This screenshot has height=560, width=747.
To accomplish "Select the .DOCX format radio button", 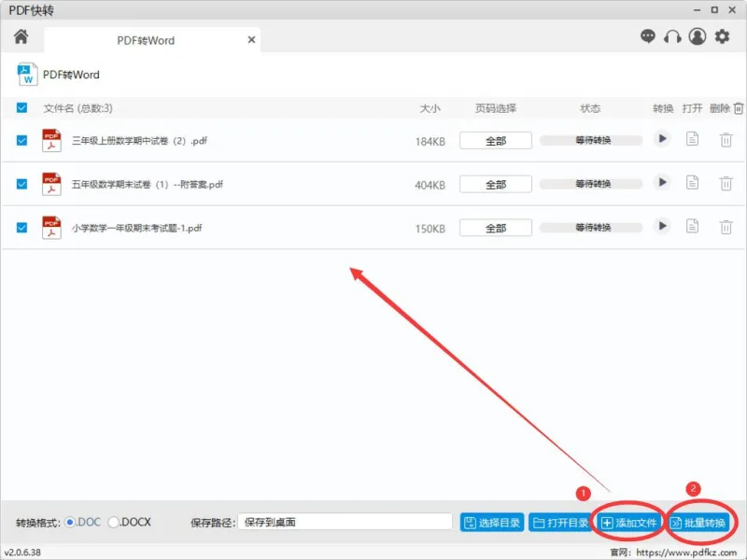I will coord(113,523).
